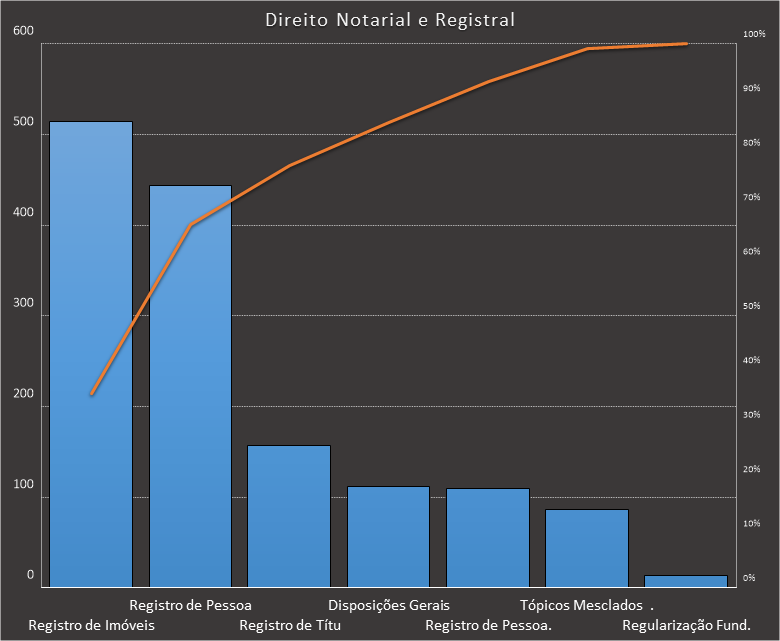
Task: Click the Tópicos Mesclados category label
Action: [x=581, y=605]
